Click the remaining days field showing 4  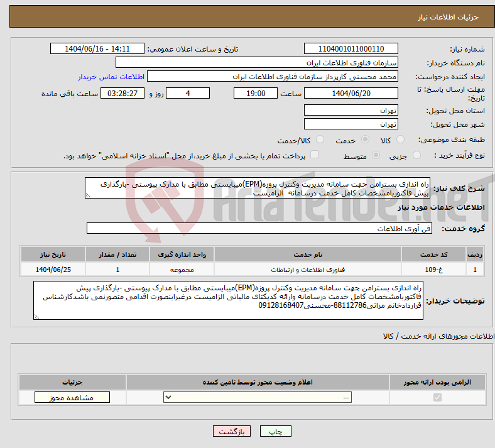[x=188, y=93]
